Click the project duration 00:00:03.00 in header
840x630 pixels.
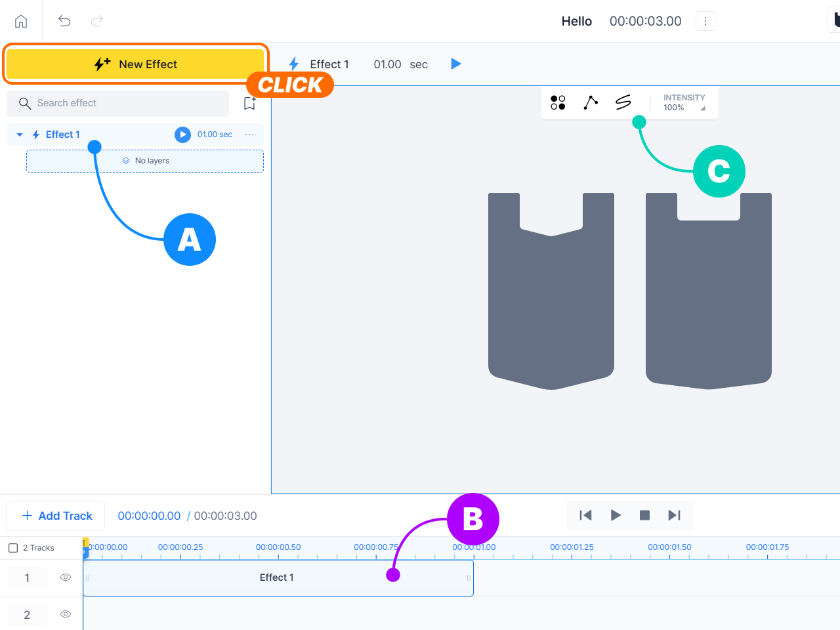click(646, 21)
